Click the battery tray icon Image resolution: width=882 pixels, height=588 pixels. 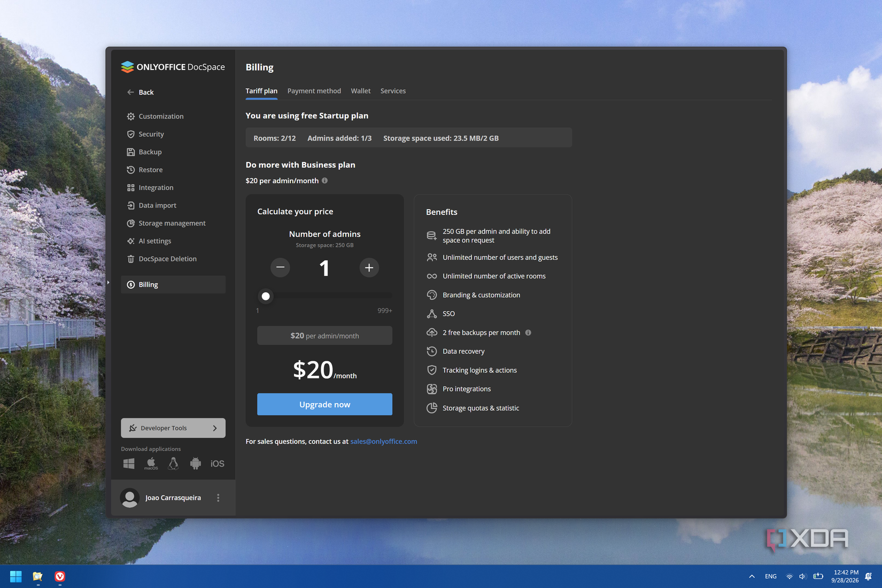coord(818,576)
